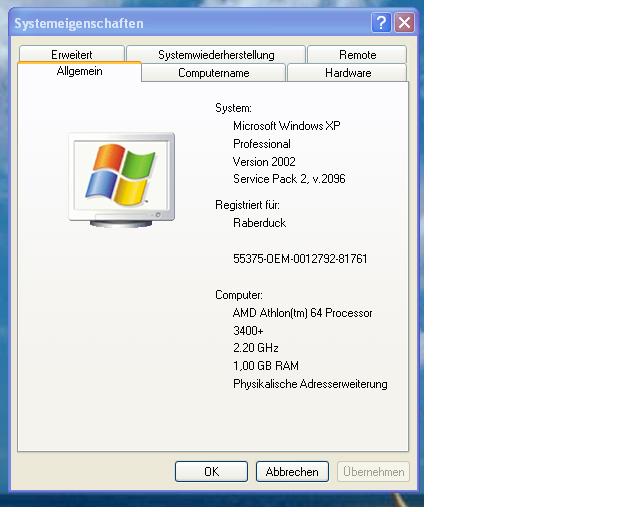The height and width of the screenshot is (512, 640).
Task: Click the 'Registriert für:' label
Action: click(247, 205)
